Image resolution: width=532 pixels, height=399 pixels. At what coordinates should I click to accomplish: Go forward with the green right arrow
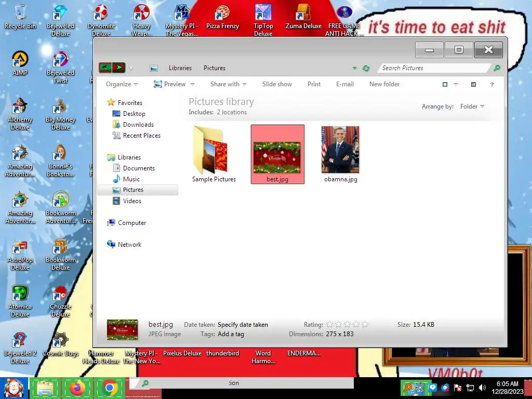point(119,68)
